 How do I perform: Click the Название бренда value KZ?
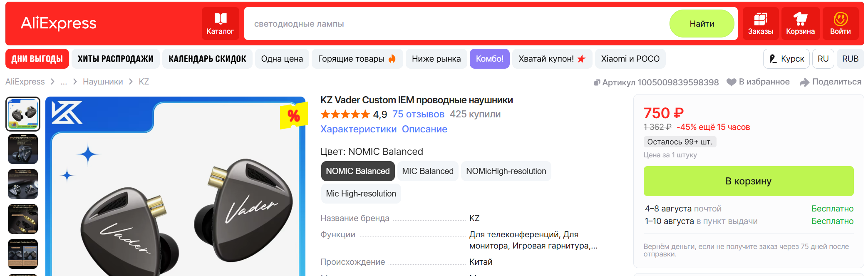[474, 218]
